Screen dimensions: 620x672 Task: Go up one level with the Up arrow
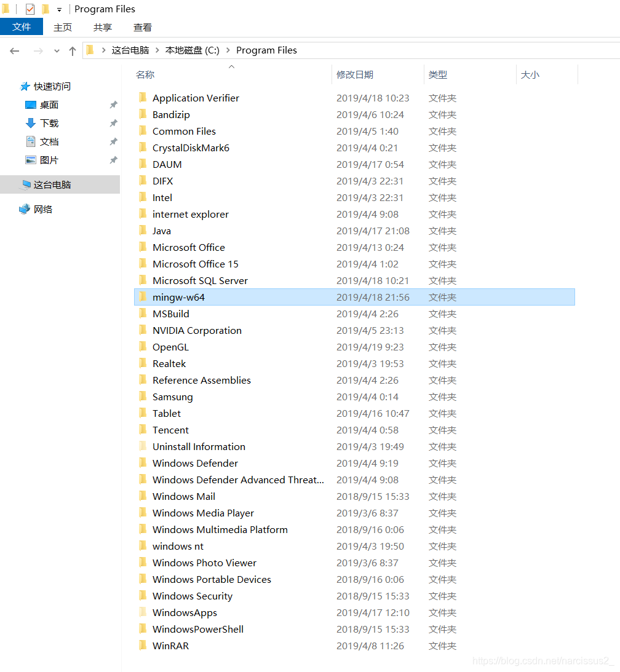(73, 51)
